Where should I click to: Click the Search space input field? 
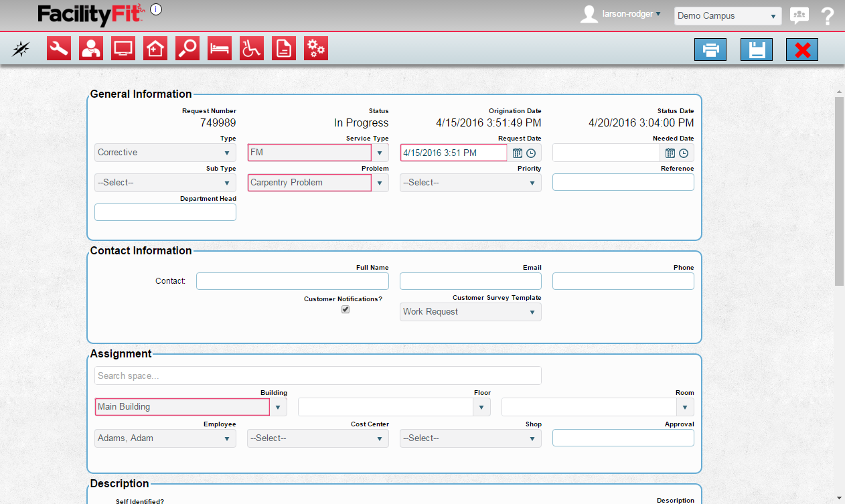pos(317,375)
